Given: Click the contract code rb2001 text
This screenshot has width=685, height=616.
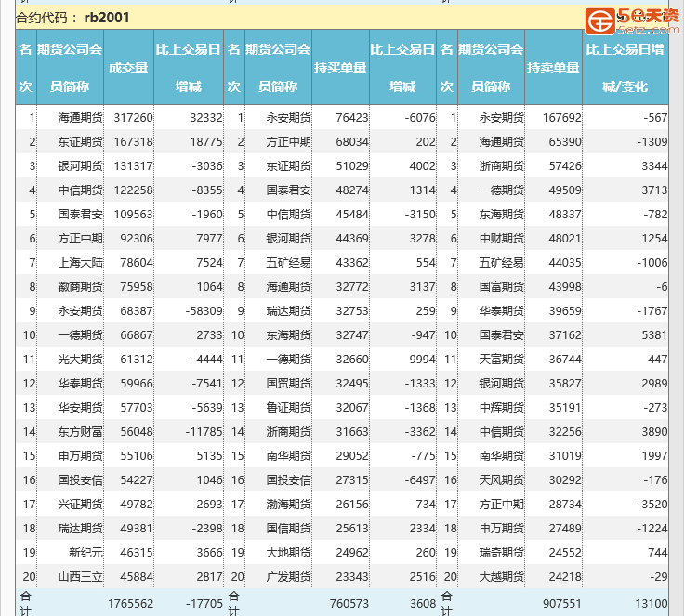Looking at the screenshot, I should pos(107,18).
